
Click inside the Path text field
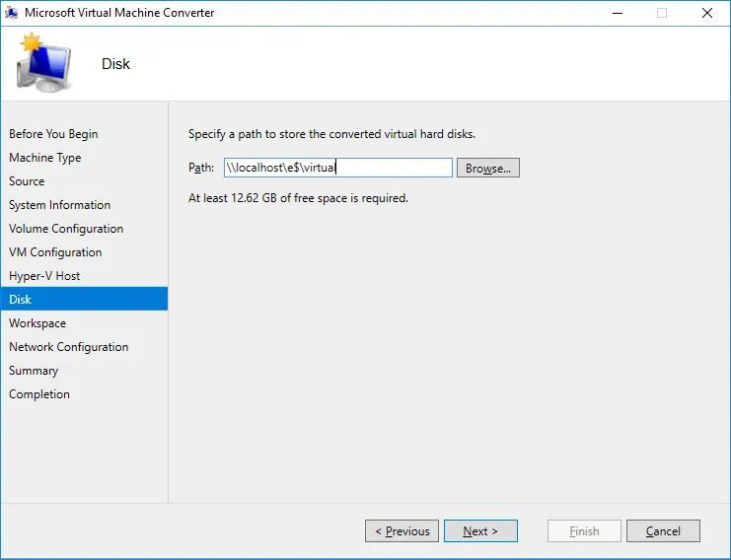[x=337, y=168]
